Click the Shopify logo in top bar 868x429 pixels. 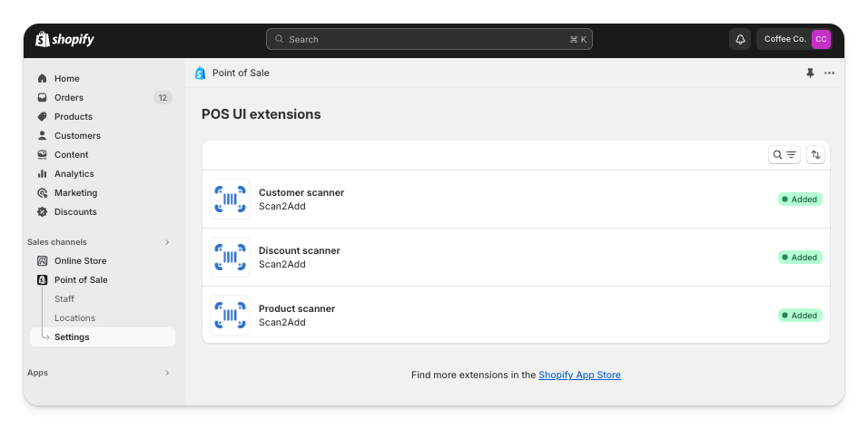tap(64, 39)
